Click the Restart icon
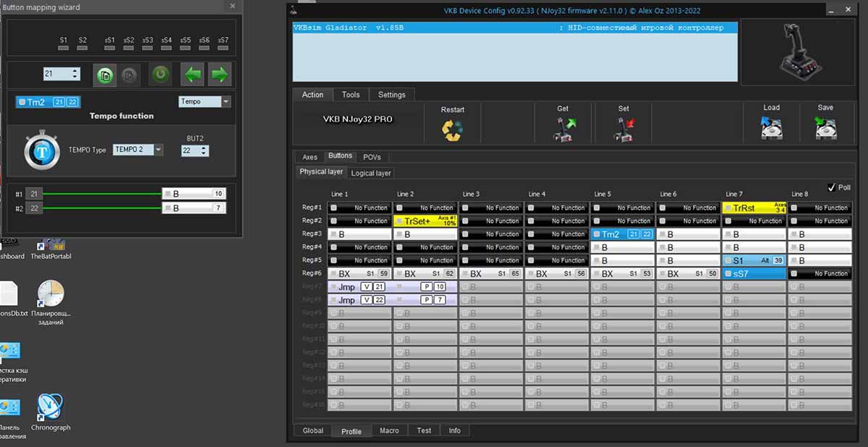868x447 pixels. tap(452, 130)
